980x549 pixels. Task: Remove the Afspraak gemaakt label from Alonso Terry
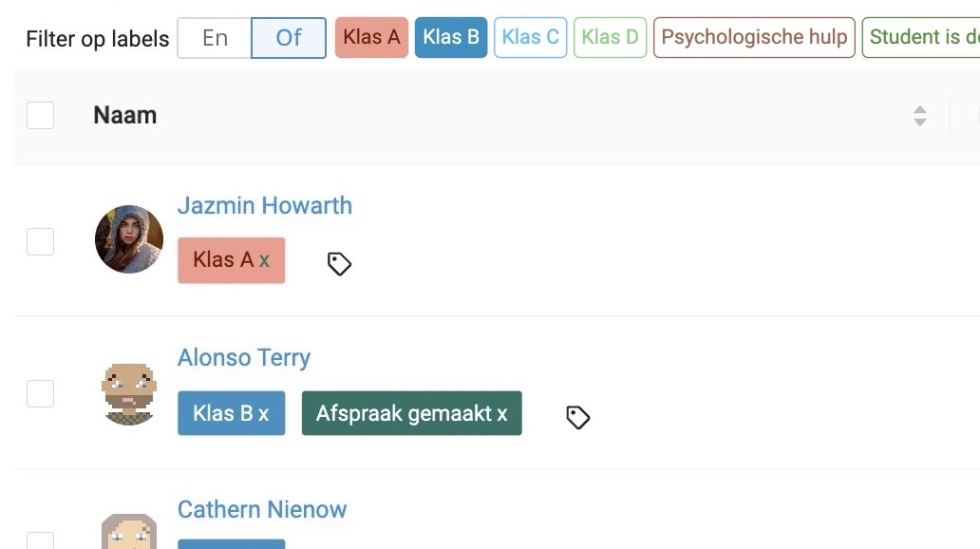(502, 413)
